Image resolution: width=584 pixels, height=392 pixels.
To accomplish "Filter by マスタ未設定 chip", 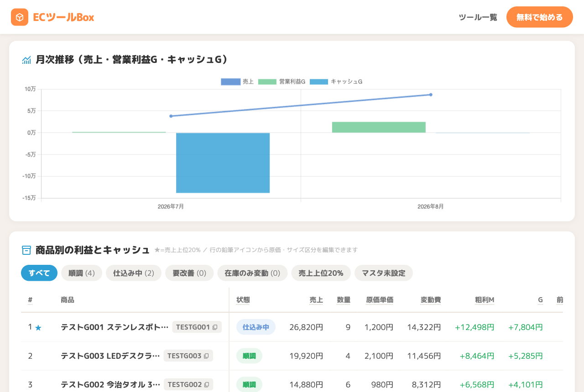I will click(384, 273).
